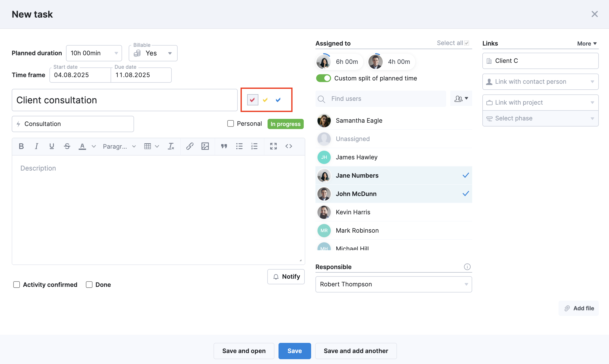This screenshot has height=364, width=609.
Task: Switch to source code view
Action: [x=289, y=146]
